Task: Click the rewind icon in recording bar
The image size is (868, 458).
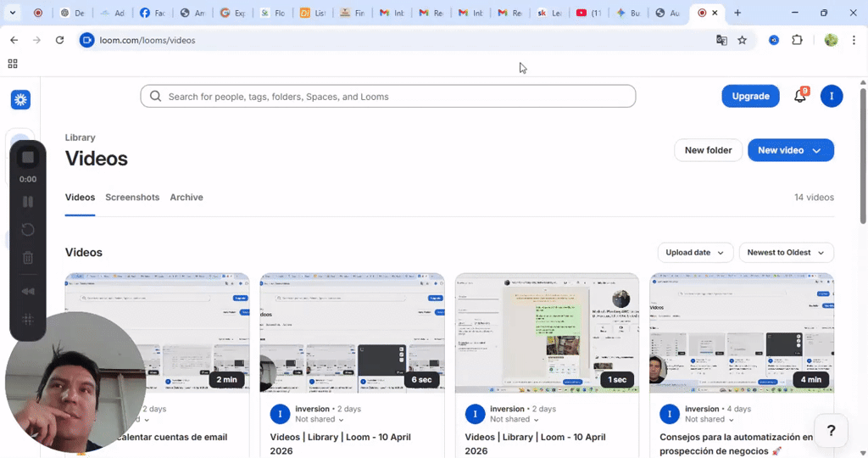Action: [x=28, y=291]
